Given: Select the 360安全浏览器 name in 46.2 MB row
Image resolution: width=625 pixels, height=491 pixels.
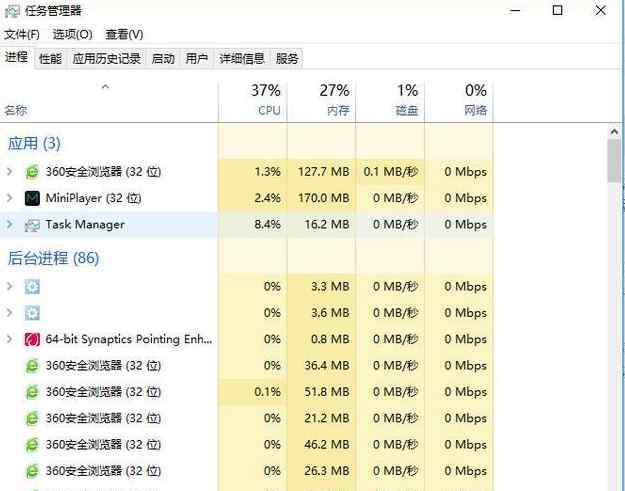Looking at the screenshot, I should pyautogui.click(x=103, y=444).
